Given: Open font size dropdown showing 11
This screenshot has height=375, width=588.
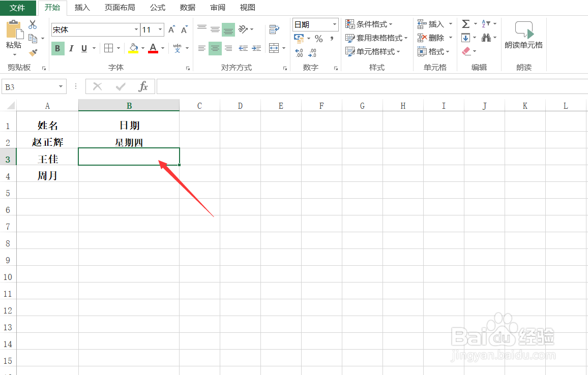Looking at the screenshot, I should [x=160, y=29].
